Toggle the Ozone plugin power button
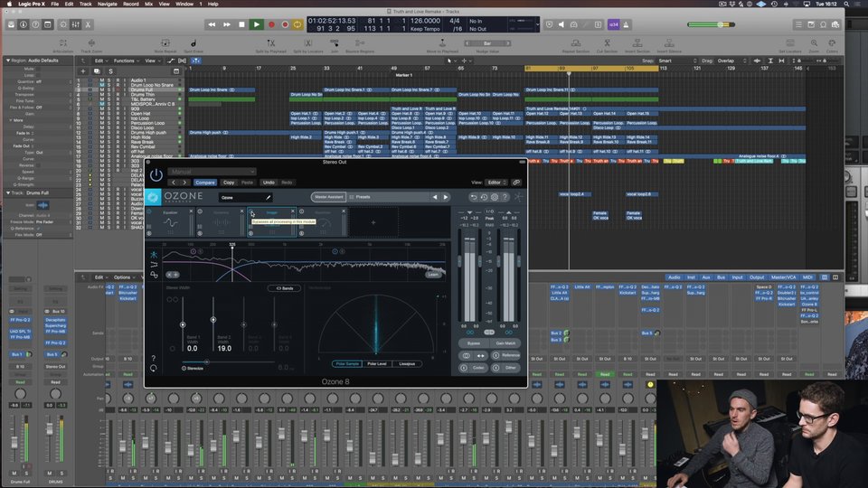 pos(156,175)
